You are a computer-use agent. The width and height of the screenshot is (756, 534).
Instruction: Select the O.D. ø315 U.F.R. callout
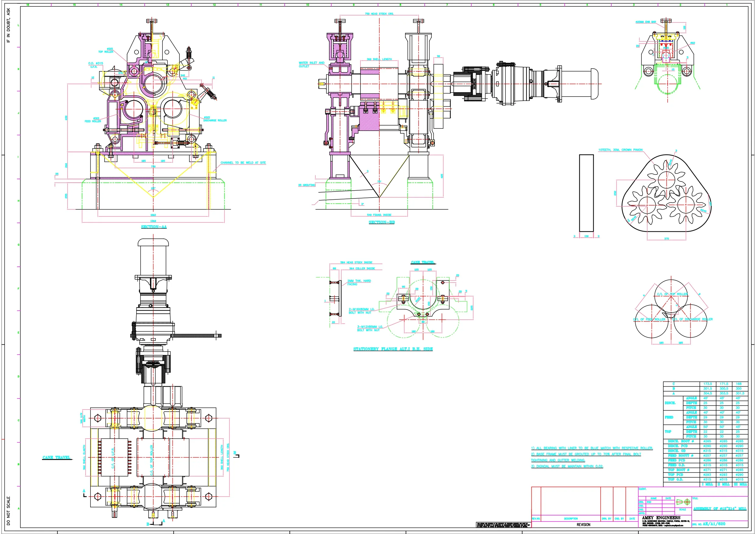pos(95,65)
